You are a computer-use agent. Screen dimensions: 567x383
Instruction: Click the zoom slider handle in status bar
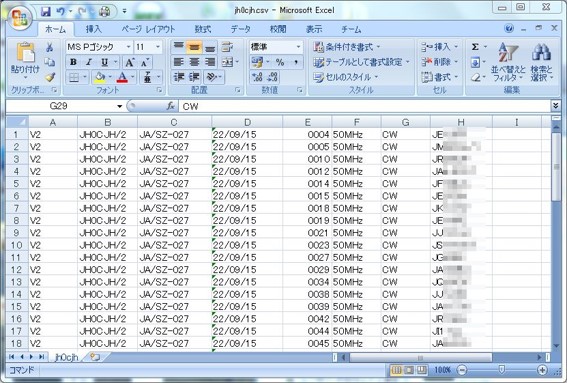(x=501, y=369)
